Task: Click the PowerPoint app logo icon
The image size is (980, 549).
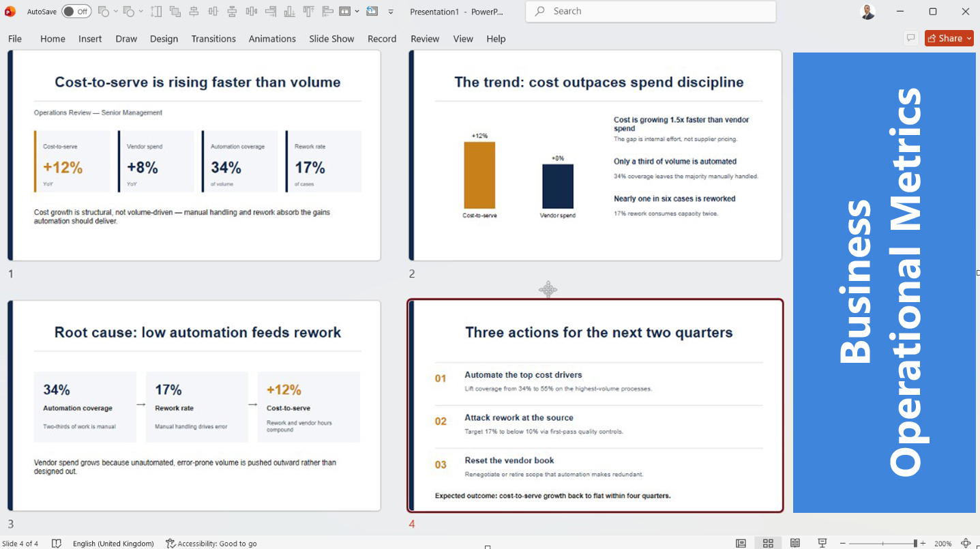Action: (x=10, y=12)
